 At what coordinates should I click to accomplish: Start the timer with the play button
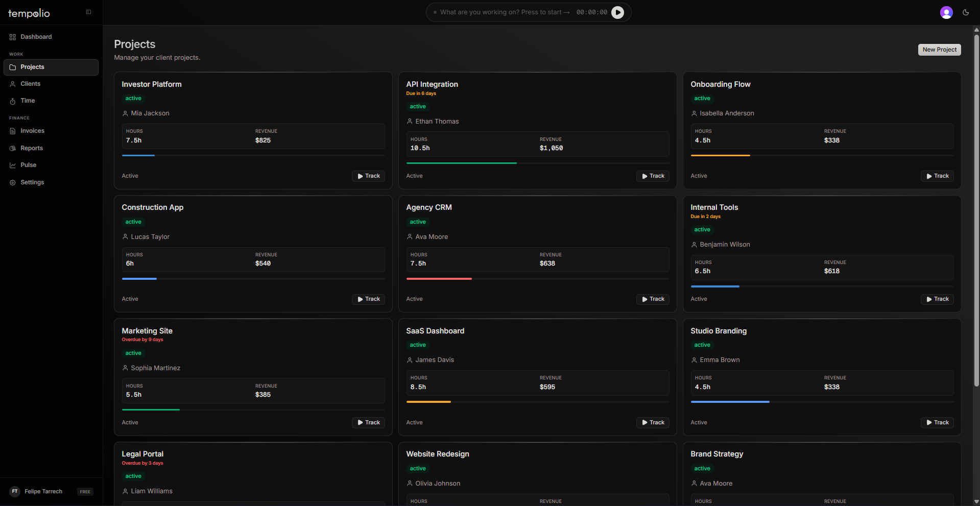(618, 12)
